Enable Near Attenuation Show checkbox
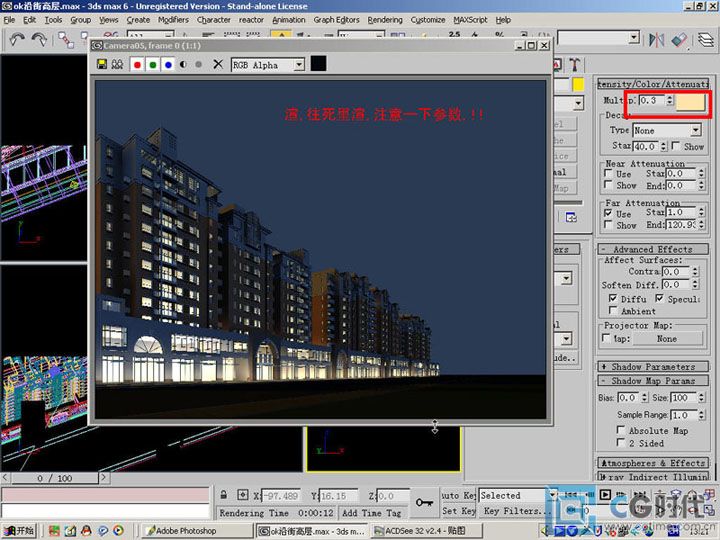The height and width of the screenshot is (540, 720). click(x=608, y=185)
